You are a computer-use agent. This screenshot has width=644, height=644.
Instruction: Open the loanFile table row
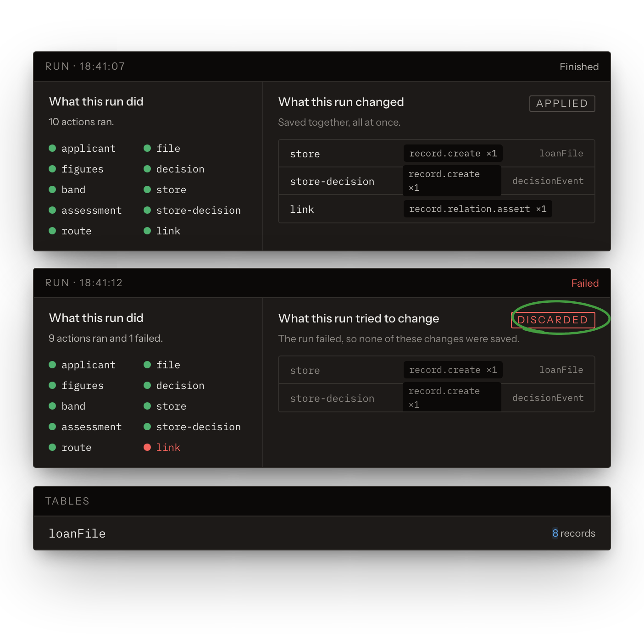pyautogui.click(x=322, y=533)
